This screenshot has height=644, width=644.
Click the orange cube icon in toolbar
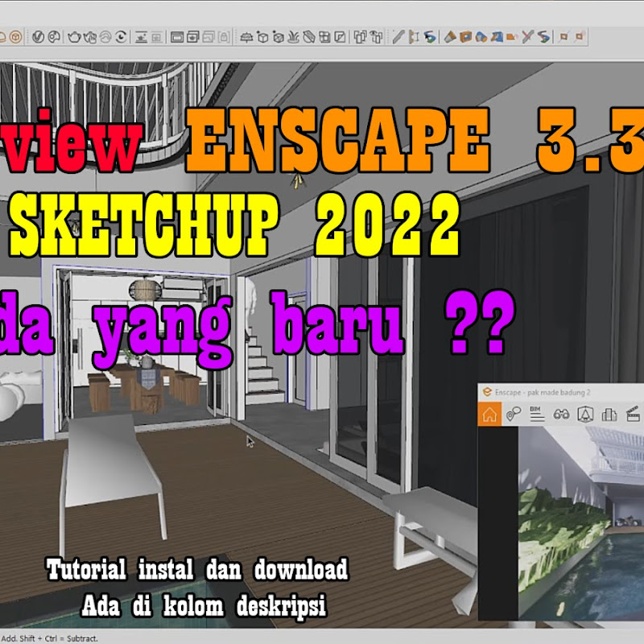pos(16,37)
